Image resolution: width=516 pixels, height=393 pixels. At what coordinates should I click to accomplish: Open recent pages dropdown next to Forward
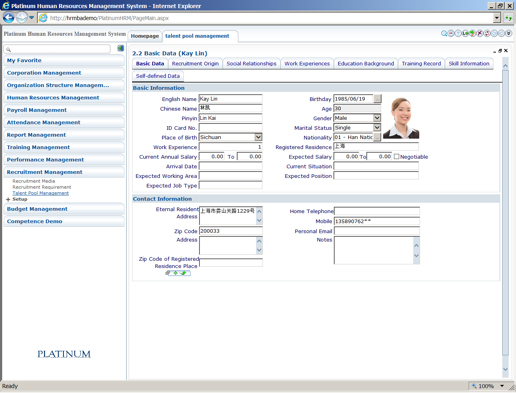pyautogui.click(x=31, y=18)
